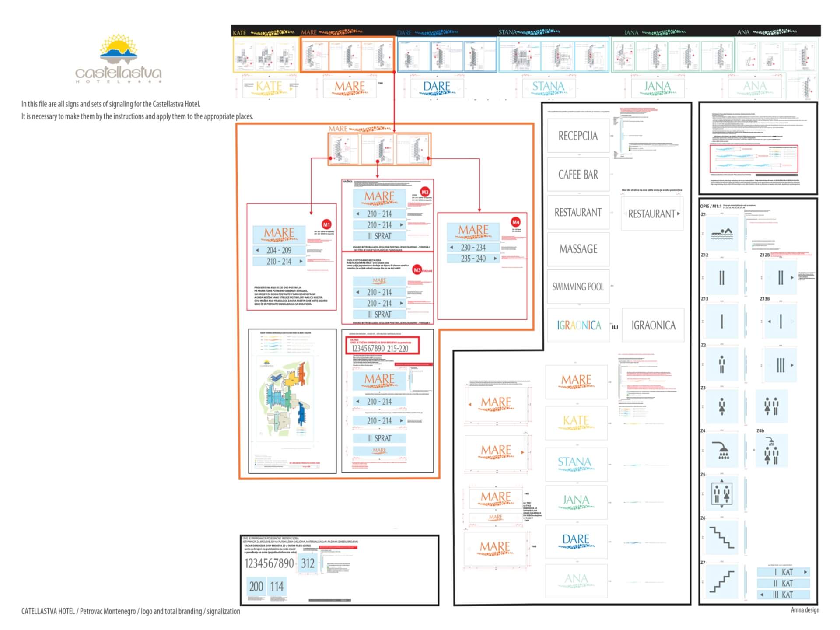
Task: Open the green-framed JANA floor plan thumbnails
Action: (x=672, y=55)
